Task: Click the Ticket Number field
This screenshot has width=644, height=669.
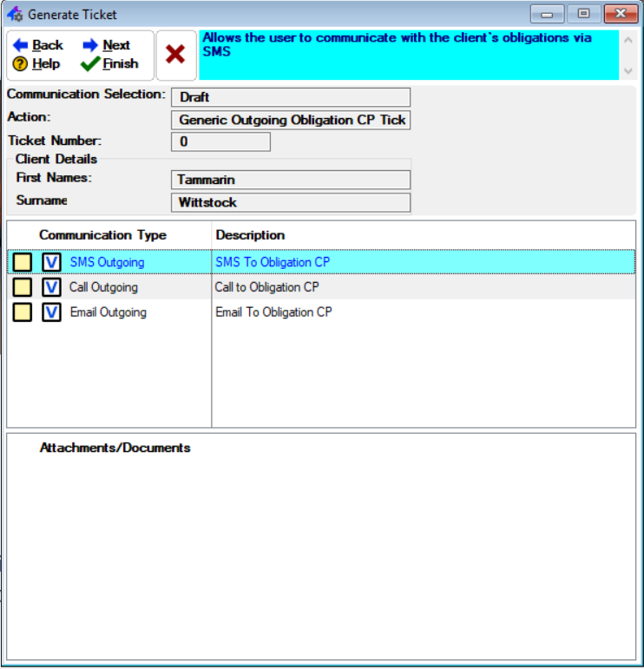Action: point(220,141)
